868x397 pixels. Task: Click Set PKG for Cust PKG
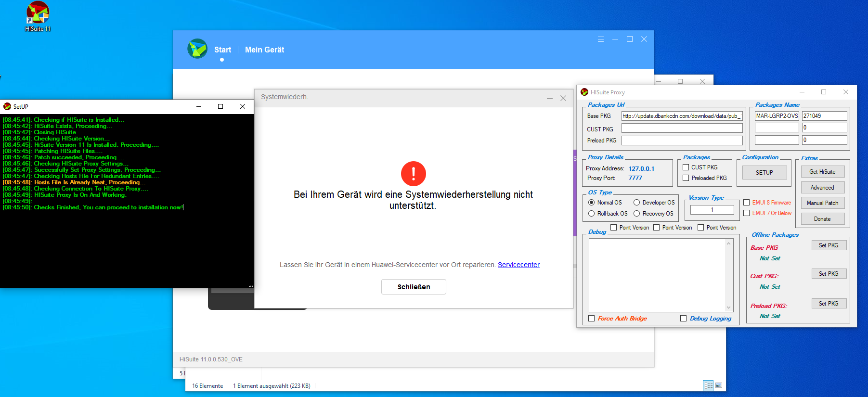pos(829,274)
